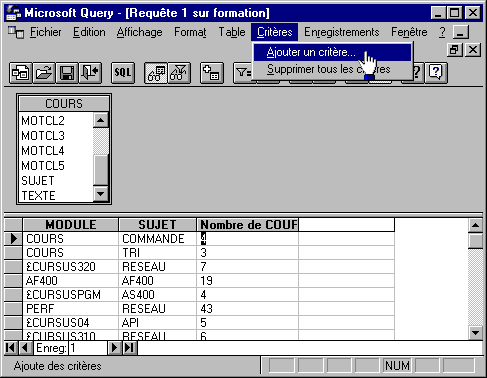The width and height of the screenshot is (487, 378).
Task: Open the SQL view button
Action: pos(123,72)
